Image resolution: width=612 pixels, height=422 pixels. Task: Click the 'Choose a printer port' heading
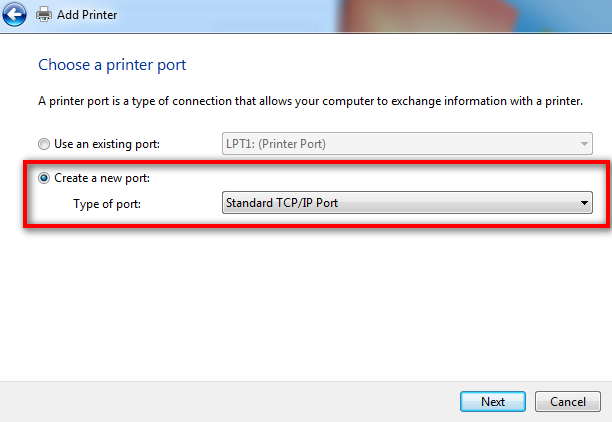tap(112, 65)
